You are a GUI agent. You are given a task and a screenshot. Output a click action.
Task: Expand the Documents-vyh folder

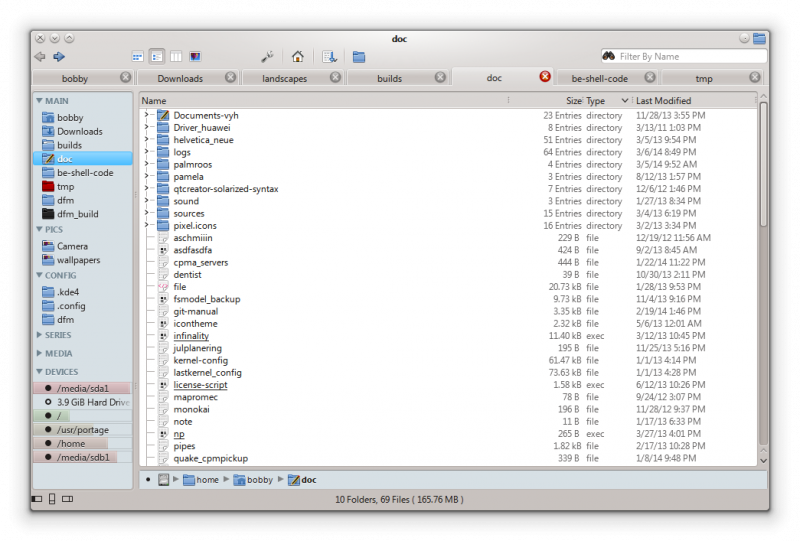tap(146, 115)
